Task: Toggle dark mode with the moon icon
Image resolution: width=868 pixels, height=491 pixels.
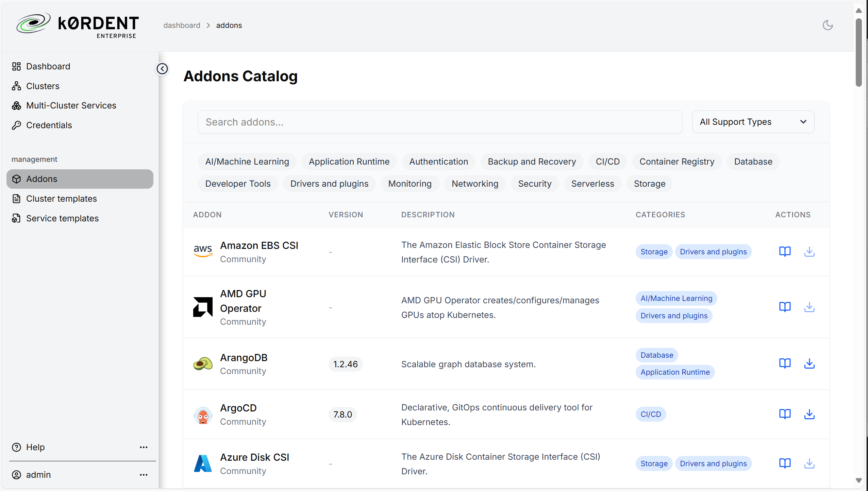Action: [828, 25]
